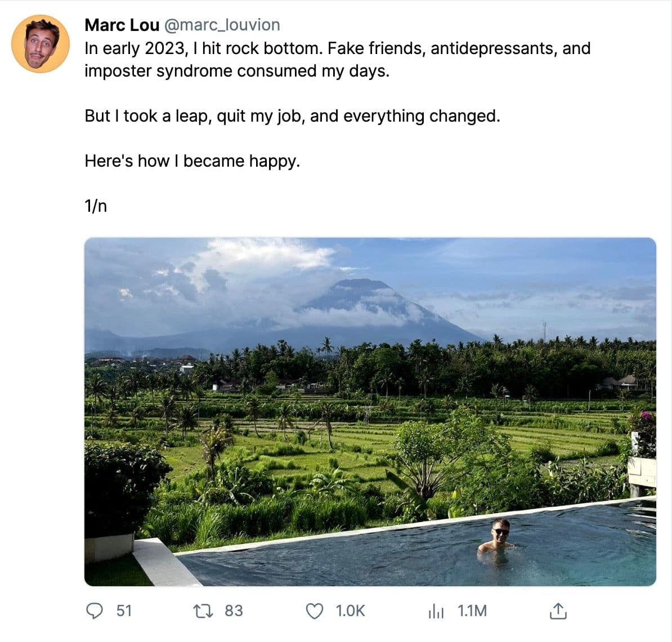The image size is (672, 642).
Task: Click the share upload icon
Action: (557, 611)
